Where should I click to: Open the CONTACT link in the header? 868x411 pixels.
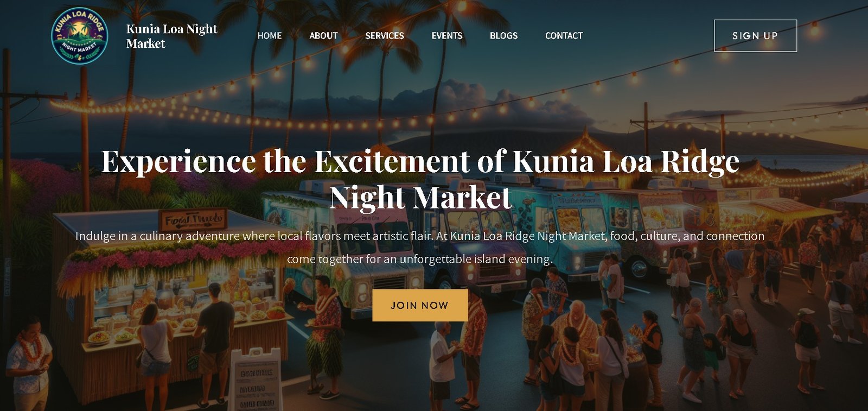click(x=564, y=36)
